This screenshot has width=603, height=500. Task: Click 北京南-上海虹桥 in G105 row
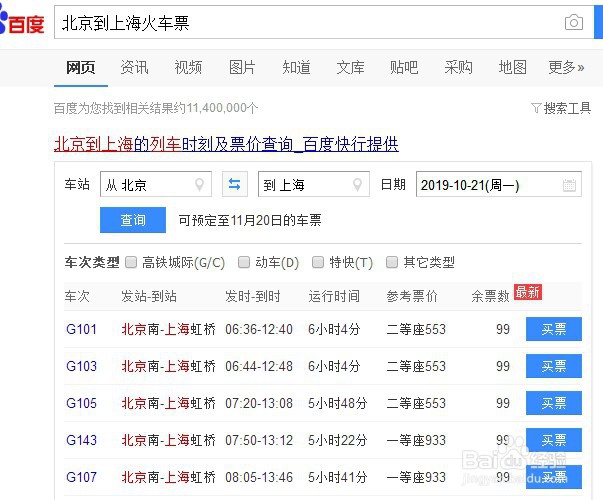click(168, 403)
